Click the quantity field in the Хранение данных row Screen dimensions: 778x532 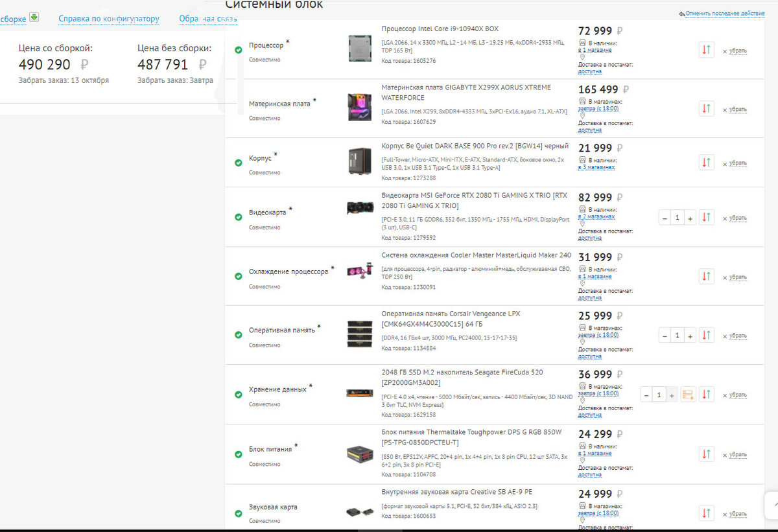click(659, 395)
